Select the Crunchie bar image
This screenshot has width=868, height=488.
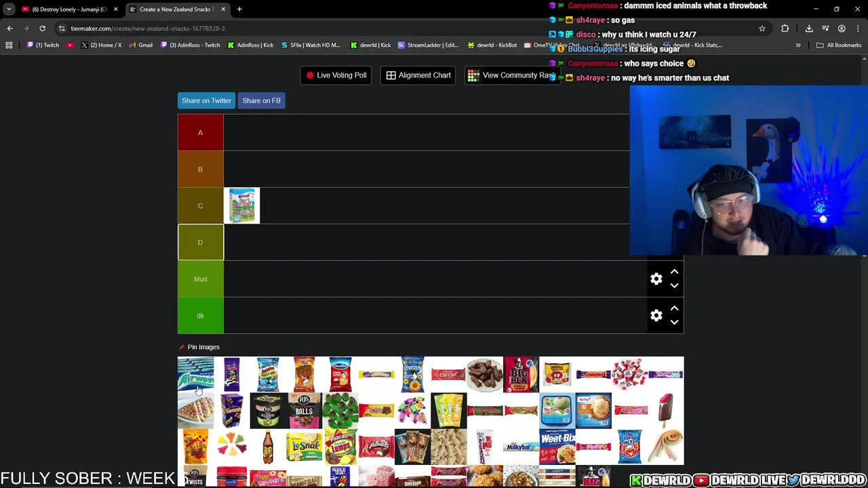tap(593, 374)
